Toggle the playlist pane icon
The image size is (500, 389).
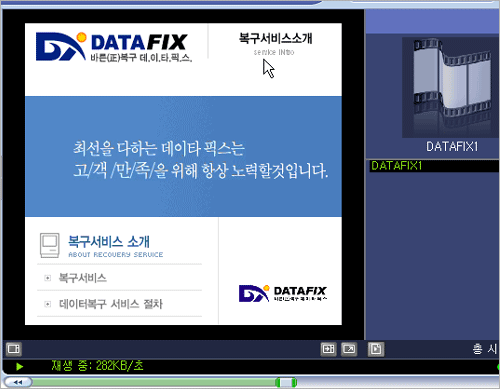[376, 349]
